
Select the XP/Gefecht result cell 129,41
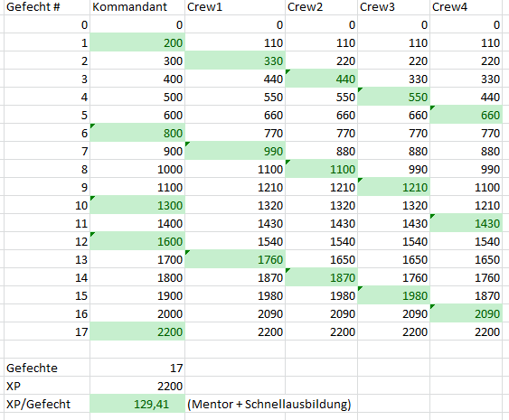tap(137, 404)
